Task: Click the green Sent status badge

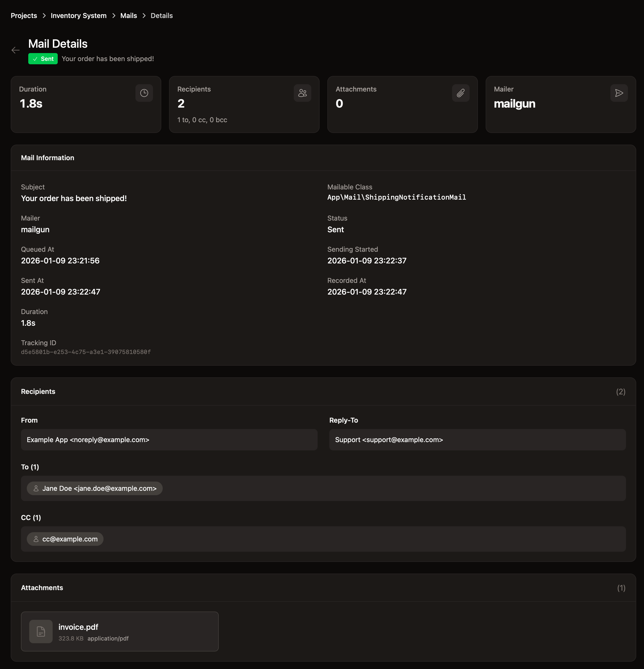Action: 43,59
